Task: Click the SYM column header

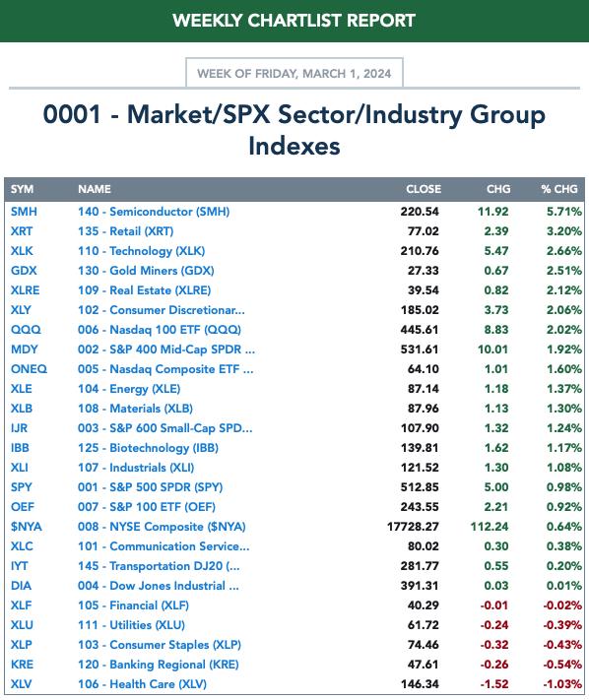Action: [23, 189]
